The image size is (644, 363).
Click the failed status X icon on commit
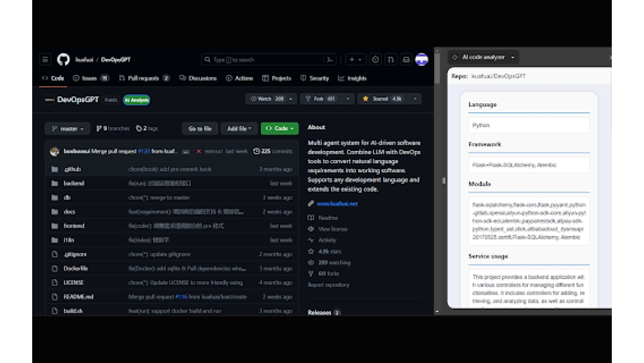coord(199,152)
